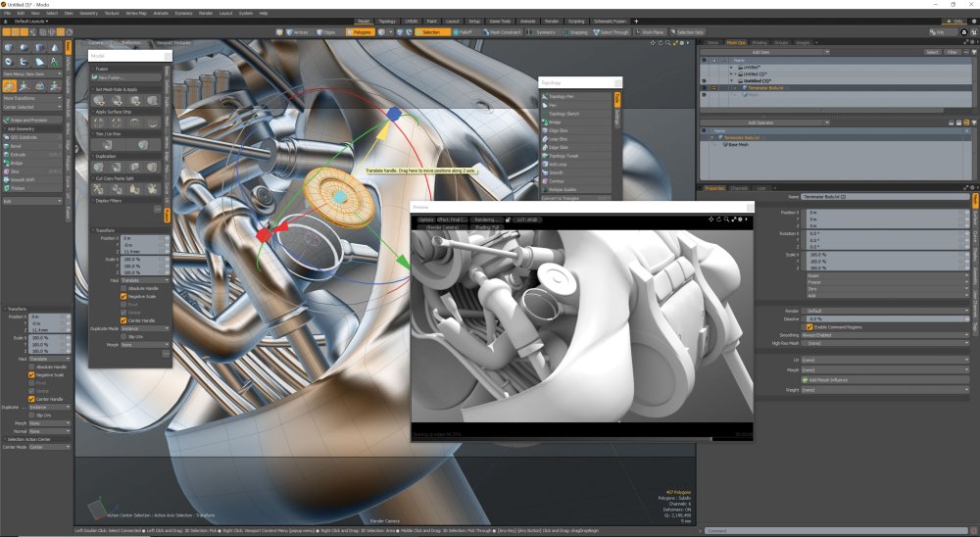This screenshot has height=537, width=980.
Task: Toggle Center Handle in left Transform panel
Action: (31, 399)
